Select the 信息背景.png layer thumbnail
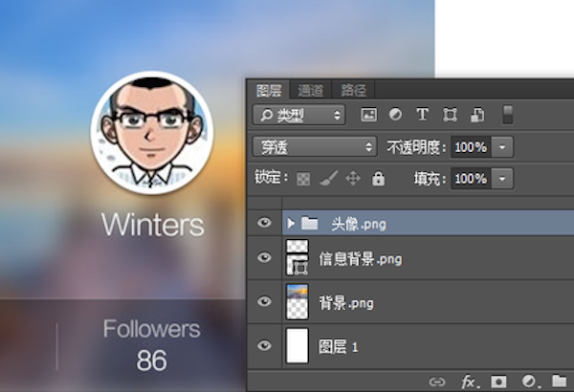This screenshot has width=574, height=392. coord(297,257)
